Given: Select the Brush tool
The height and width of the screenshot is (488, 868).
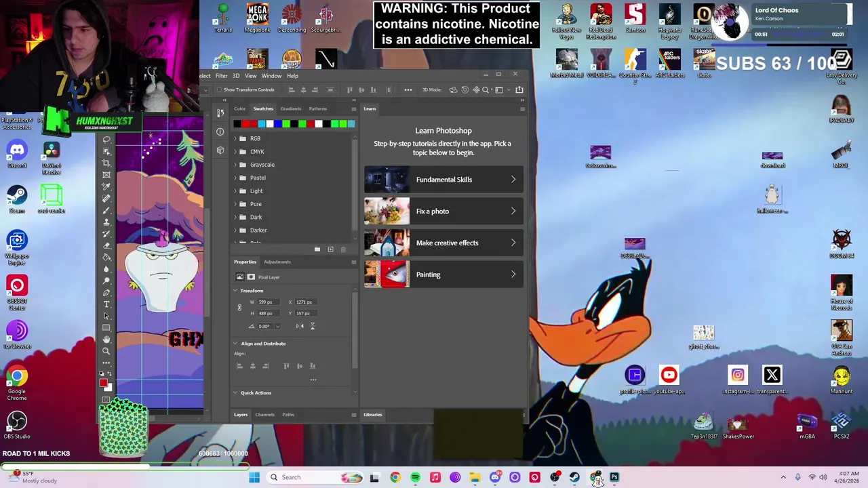Looking at the screenshot, I should tap(106, 210).
